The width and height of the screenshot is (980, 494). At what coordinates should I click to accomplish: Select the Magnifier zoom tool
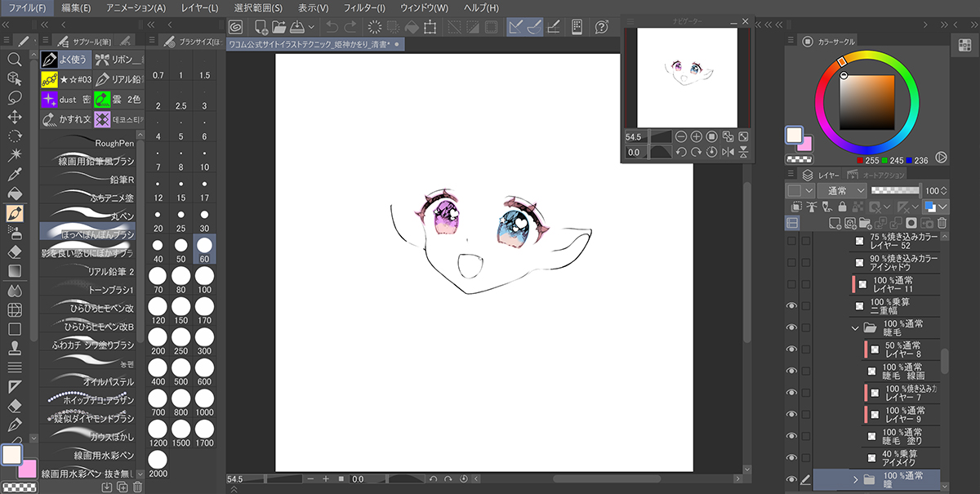click(x=14, y=59)
